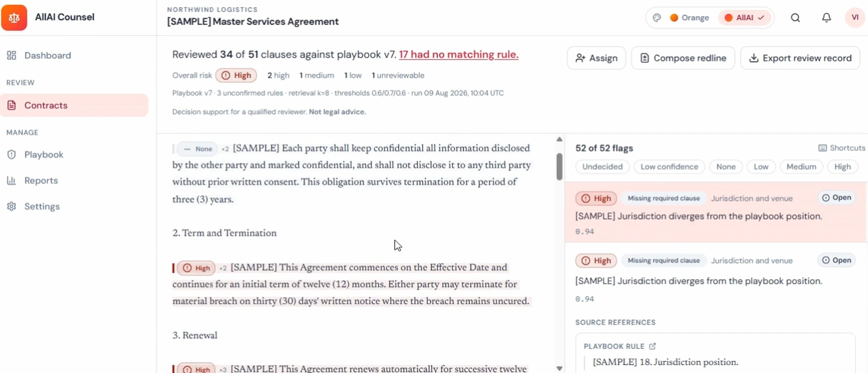Open Contracts in the sidebar

[74, 105]
